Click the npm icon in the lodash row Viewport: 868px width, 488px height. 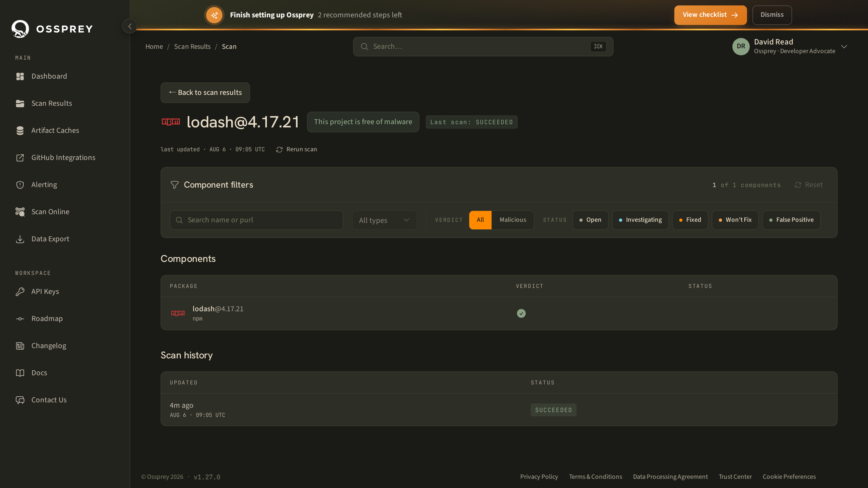tap(178, 313)
